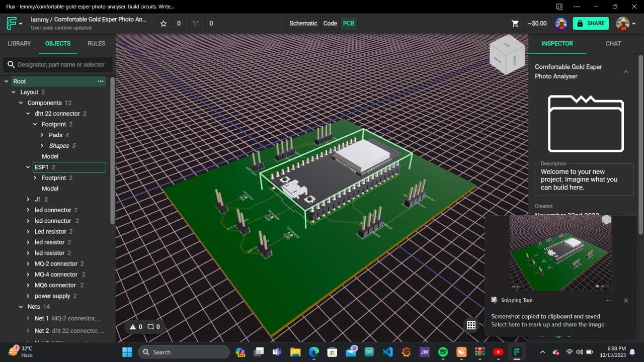Image resolution: width=644 pixels, height=362 pixels.
Task: Open Spotify from the taskbar
Action: 443,352
